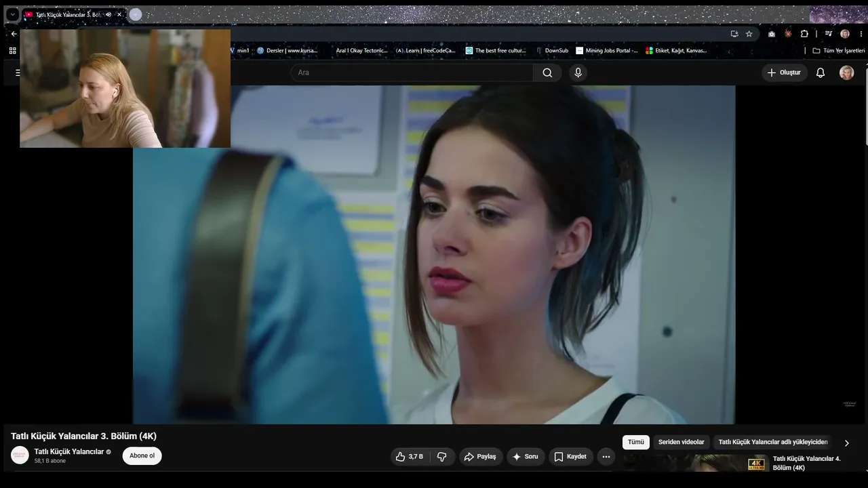Click the Kaydet save button
This screenshot has height=488, width=868.
571,457
